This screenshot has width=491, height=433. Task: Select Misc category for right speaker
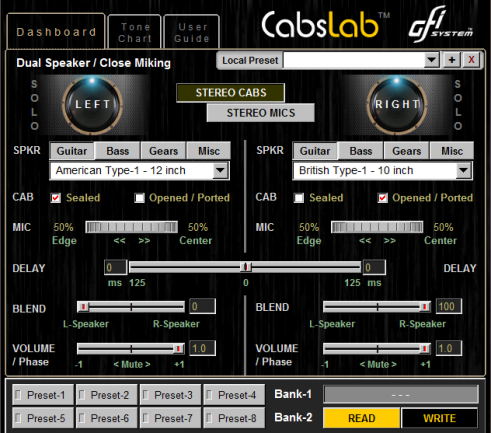[452, 151]
